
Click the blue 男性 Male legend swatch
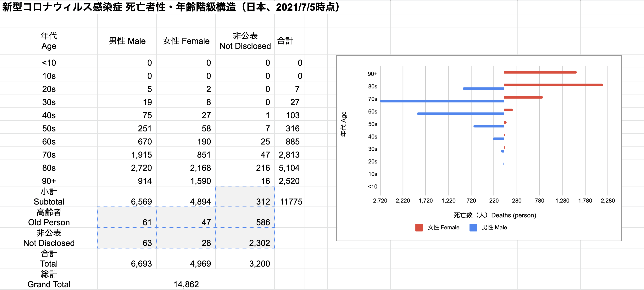click(x=473, y=227)
